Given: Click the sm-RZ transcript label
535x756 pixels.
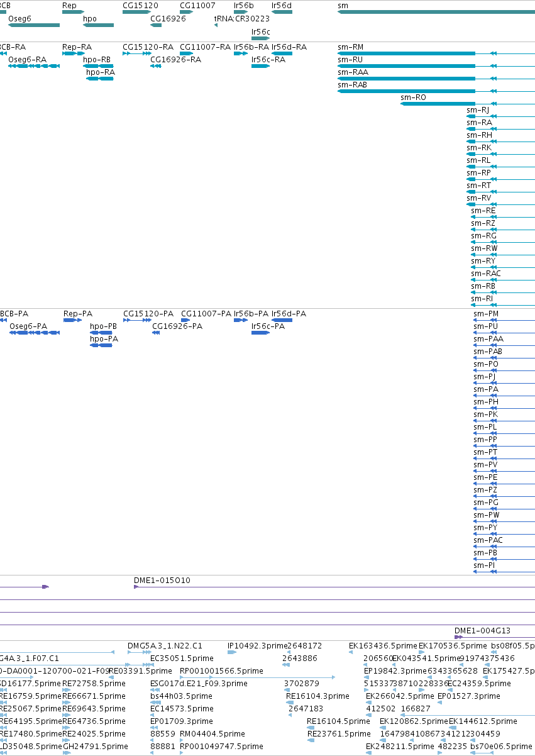Looking at the screenshot, I should point(484,223).
